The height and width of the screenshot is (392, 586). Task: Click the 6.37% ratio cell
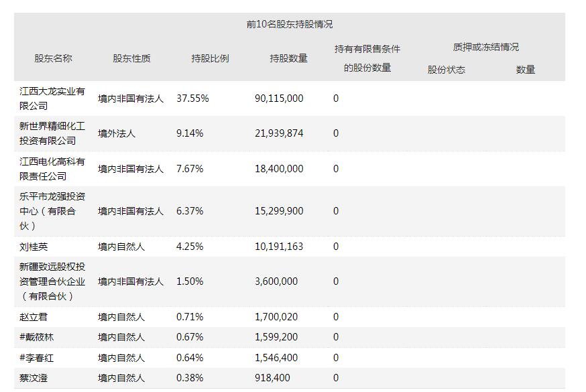tap(190, 211)
